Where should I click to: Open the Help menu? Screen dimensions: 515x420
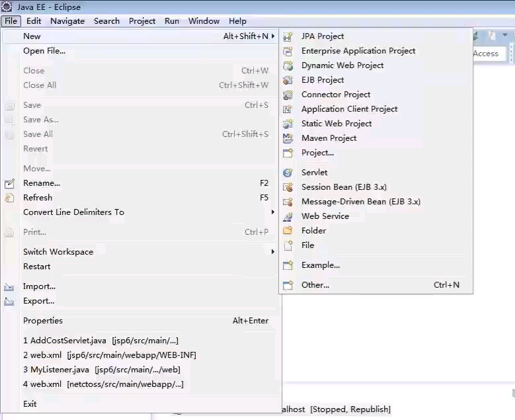(237, 21)
